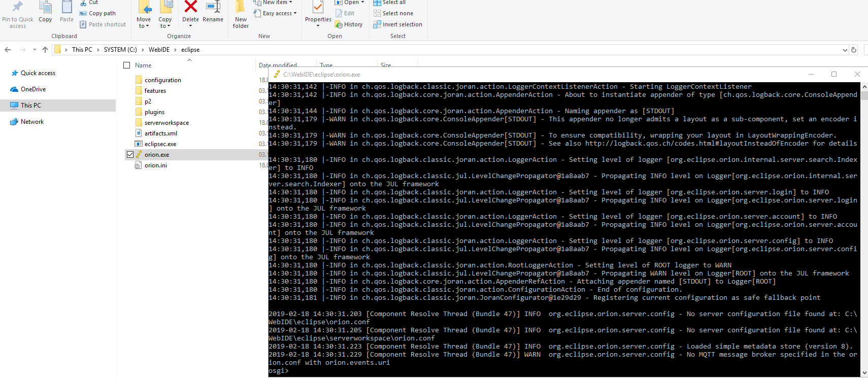The height and width of the screenshot is (381, 868).
Task: Uncheck the orion.exe checkbox
Action: click(130, 155)
